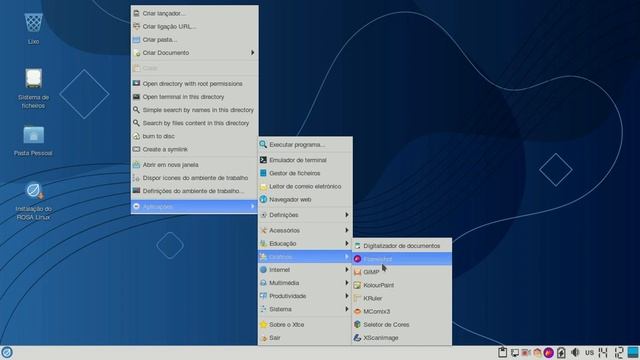
Task: Choose Simple search by names in this directory
Action: (x=195, y=110)
